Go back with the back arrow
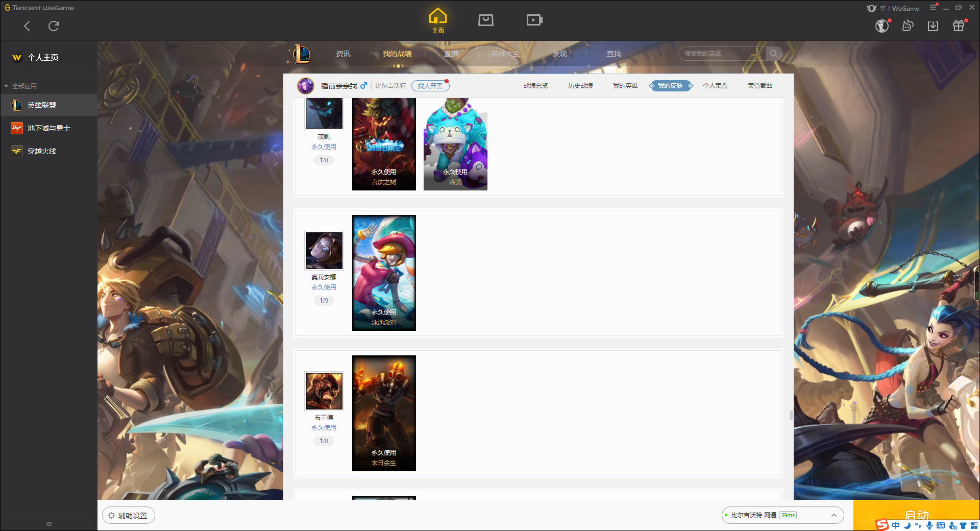Viewport: 980px width, 531px height. tap(27, 26)
